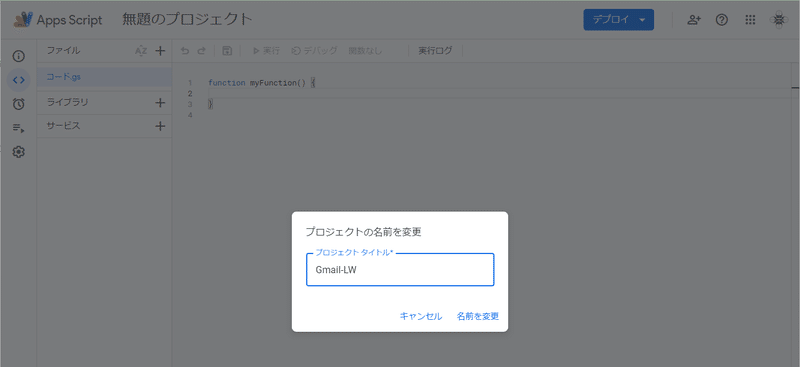
Task: Open Project Settings gear icon
Action: (18, 152)
